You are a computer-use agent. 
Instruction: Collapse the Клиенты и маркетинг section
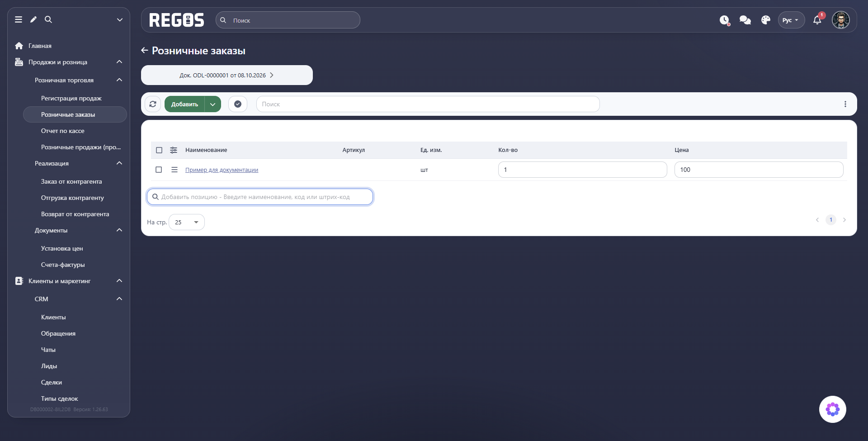(x=119, y=281)
